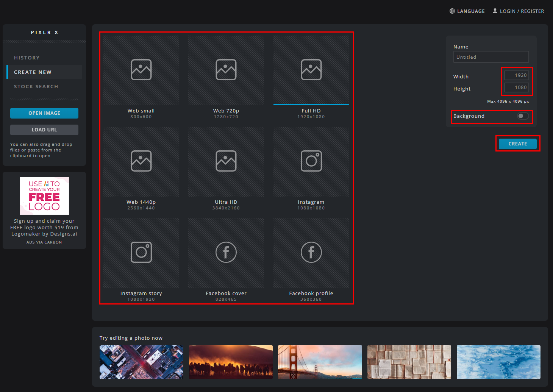Toggle the Background switch

[523, 116]
